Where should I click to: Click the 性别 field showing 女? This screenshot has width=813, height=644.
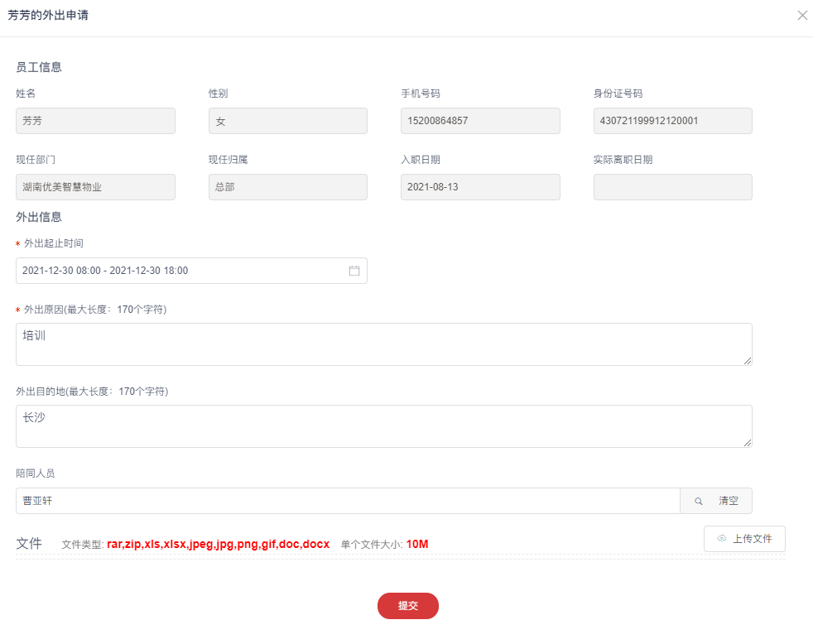[x=287, y=121]
